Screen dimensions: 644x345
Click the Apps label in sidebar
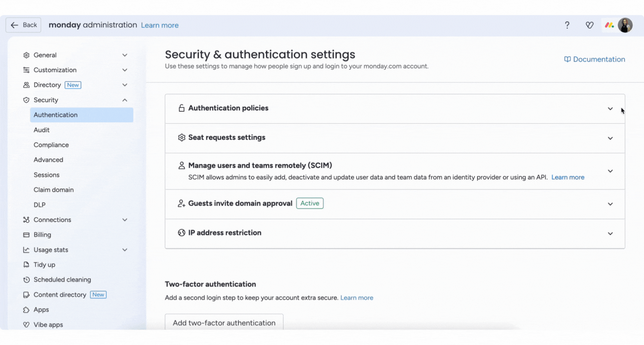pyautogui.click(x=41, y=310)
